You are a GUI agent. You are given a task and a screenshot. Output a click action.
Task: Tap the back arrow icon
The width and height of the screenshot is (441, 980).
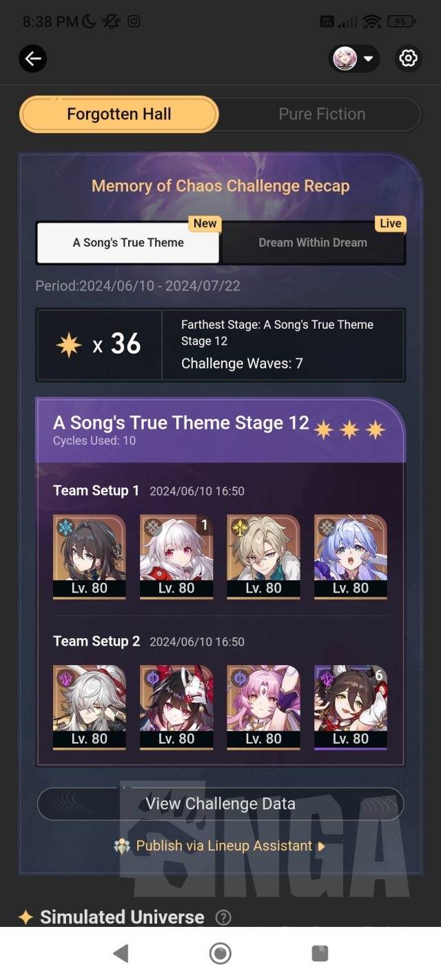33,59
